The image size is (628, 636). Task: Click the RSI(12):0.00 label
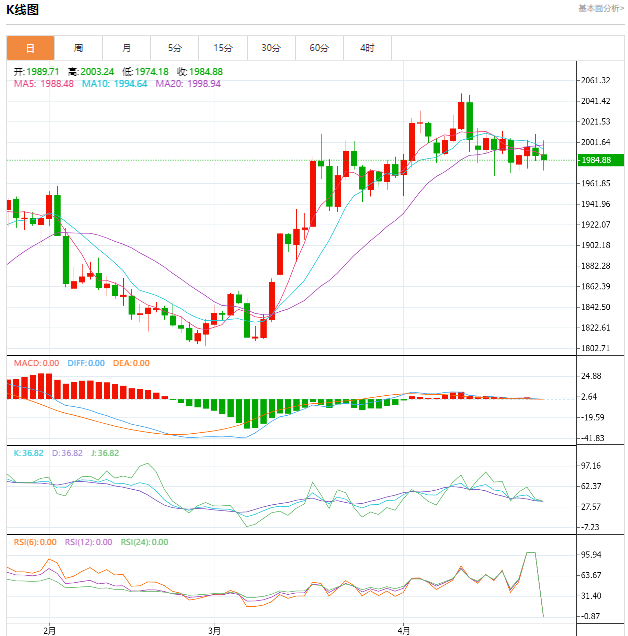pos(88,542)
